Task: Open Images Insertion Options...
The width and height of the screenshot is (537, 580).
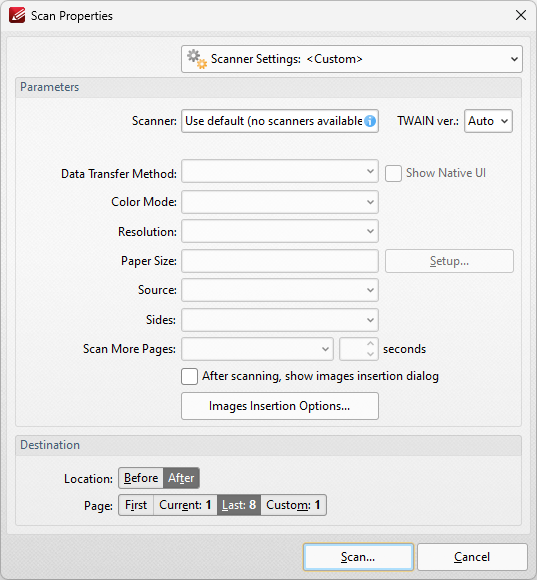Action: [x=280, y=406]
